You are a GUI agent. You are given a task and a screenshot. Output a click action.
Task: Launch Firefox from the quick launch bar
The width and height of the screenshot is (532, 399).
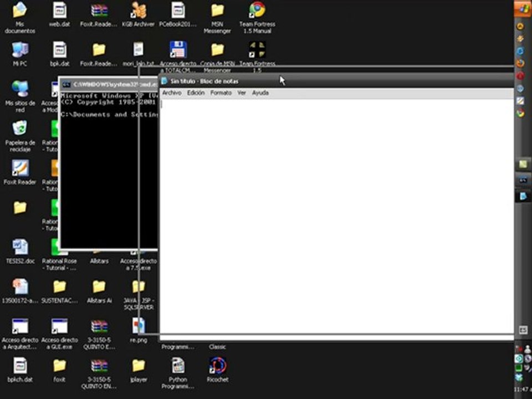520,63
